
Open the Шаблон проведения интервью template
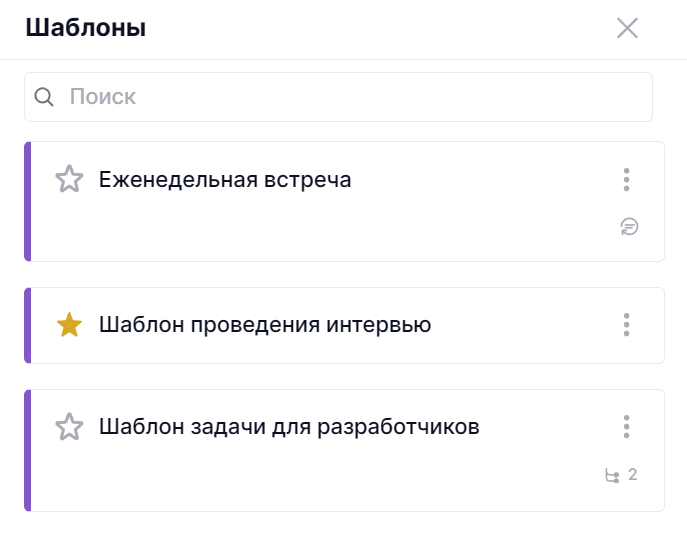(265, 325)
